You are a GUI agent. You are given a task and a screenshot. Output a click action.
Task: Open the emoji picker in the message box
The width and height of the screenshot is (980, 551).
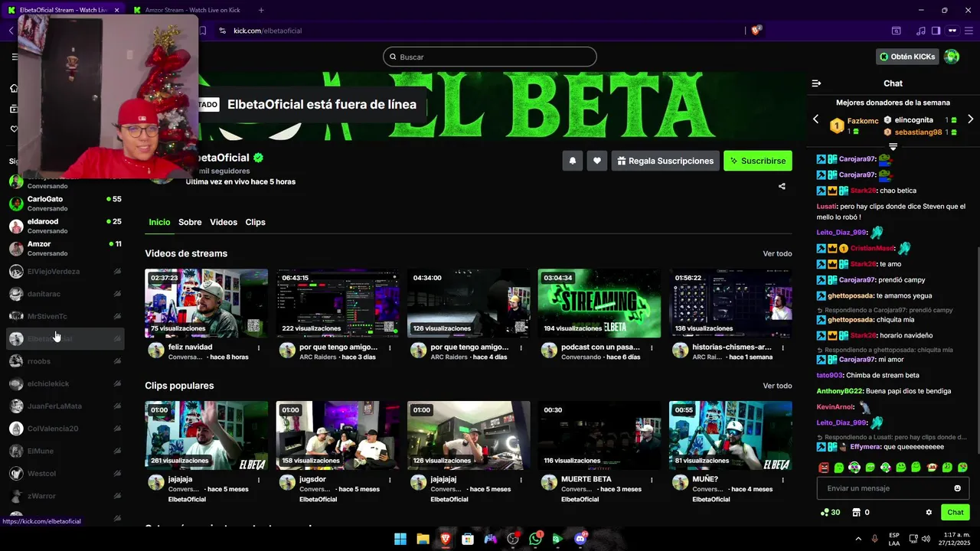pyautogui.click(x=957, y=488)
